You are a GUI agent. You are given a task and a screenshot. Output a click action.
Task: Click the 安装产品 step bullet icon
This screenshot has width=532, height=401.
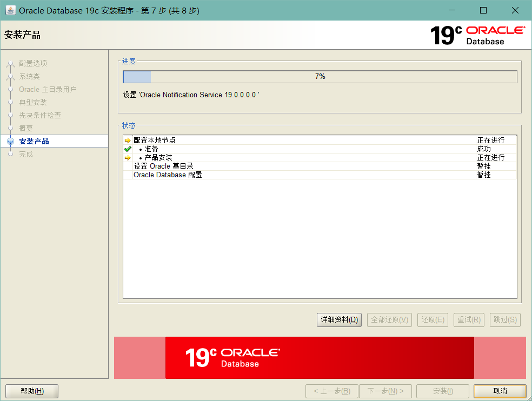[10, 141]
